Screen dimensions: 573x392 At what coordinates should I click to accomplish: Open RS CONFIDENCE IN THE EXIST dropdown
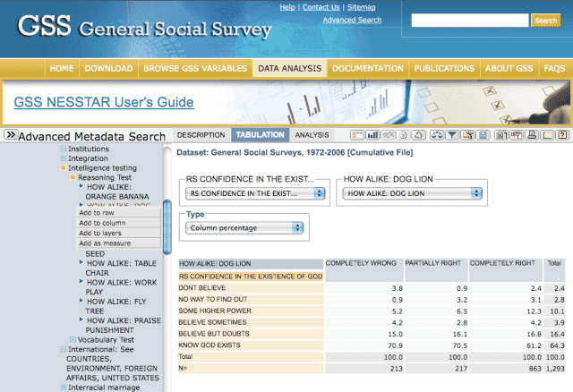(255, 193)
